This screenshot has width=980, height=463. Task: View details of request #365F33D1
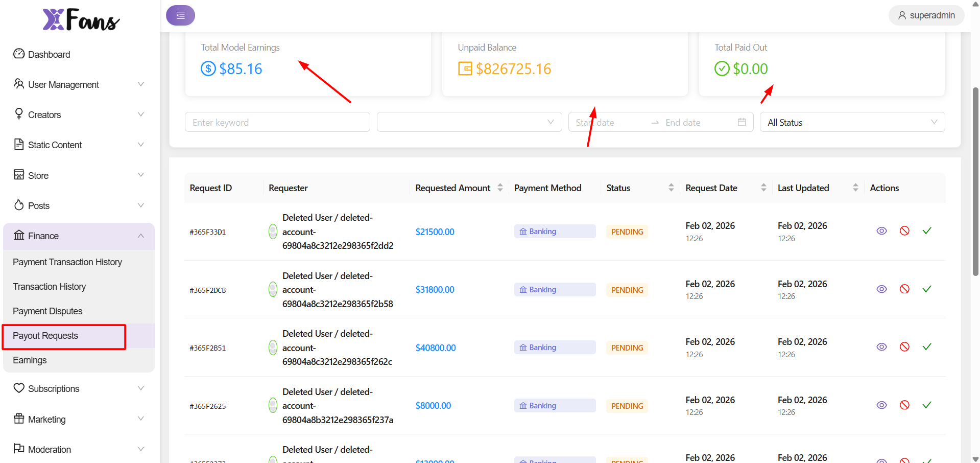pos(881,231)
